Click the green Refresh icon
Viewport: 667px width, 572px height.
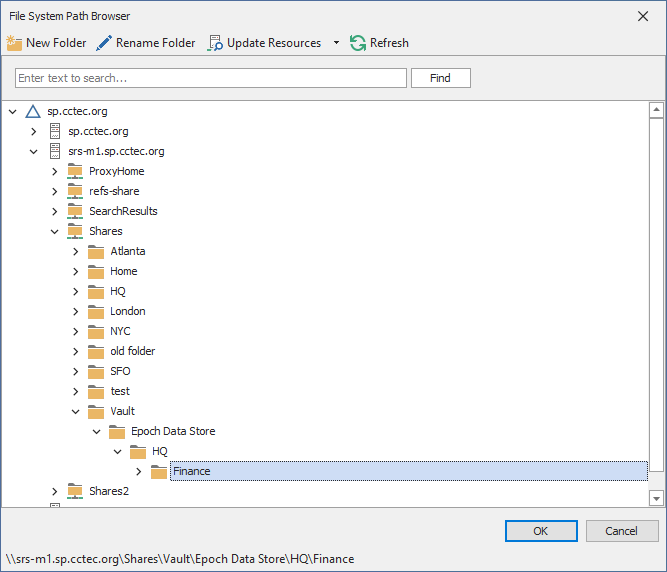358,43
